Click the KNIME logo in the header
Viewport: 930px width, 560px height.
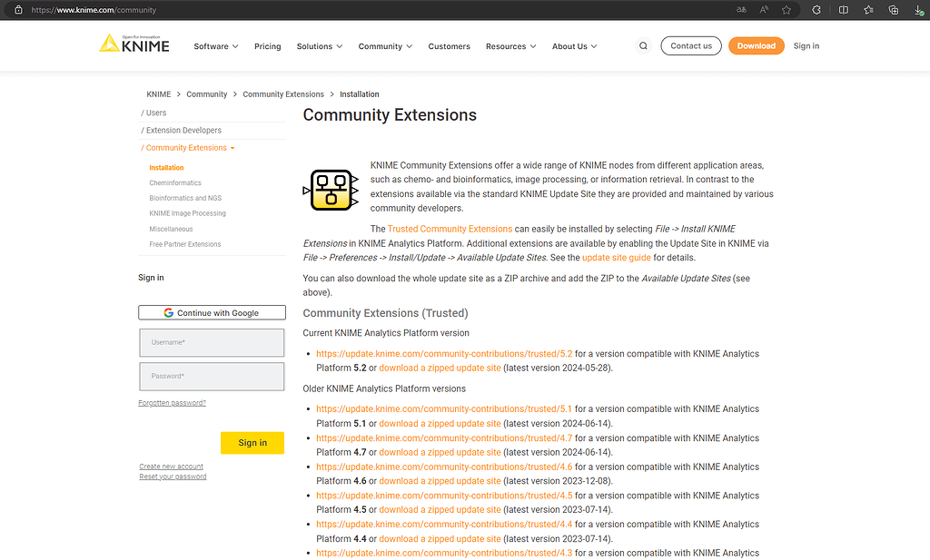click(x=134, y=44)
